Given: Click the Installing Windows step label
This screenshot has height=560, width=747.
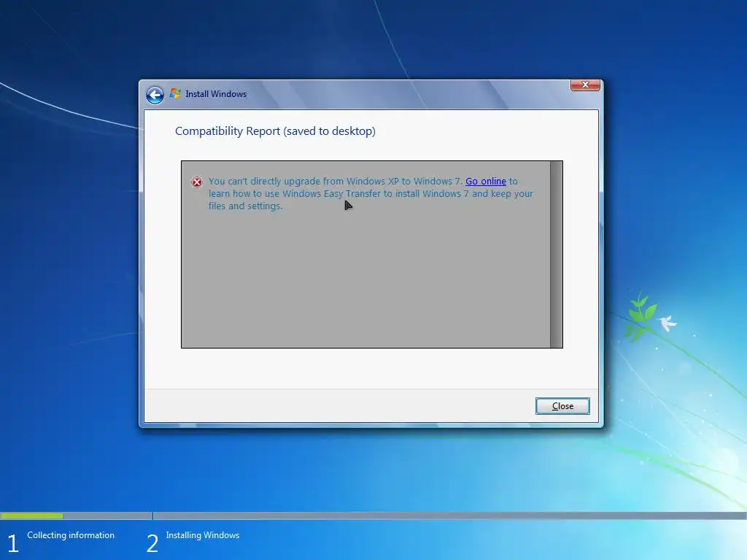Looking at the screenshot, I should (x=203, y=535).
